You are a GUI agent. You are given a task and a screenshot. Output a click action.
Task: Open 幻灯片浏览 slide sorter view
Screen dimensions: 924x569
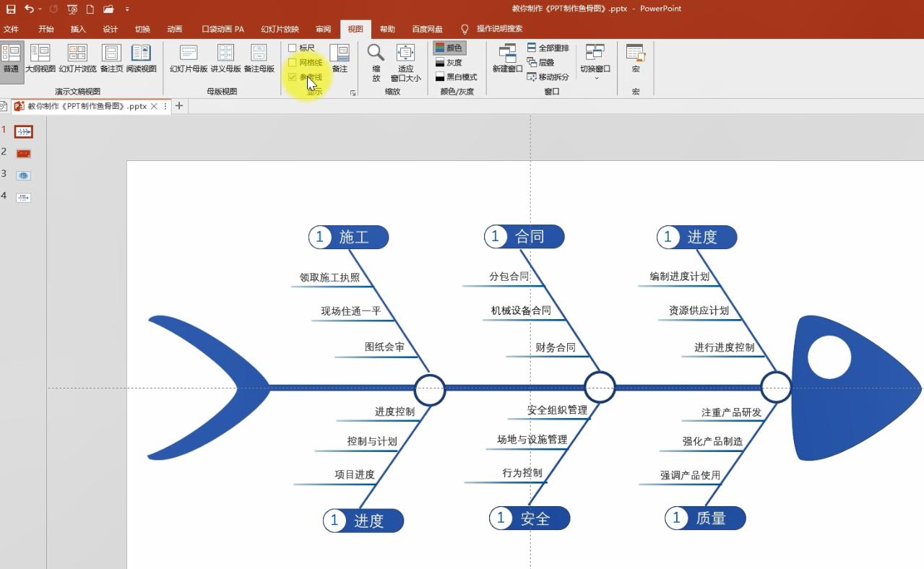click(x=77, y=59)
